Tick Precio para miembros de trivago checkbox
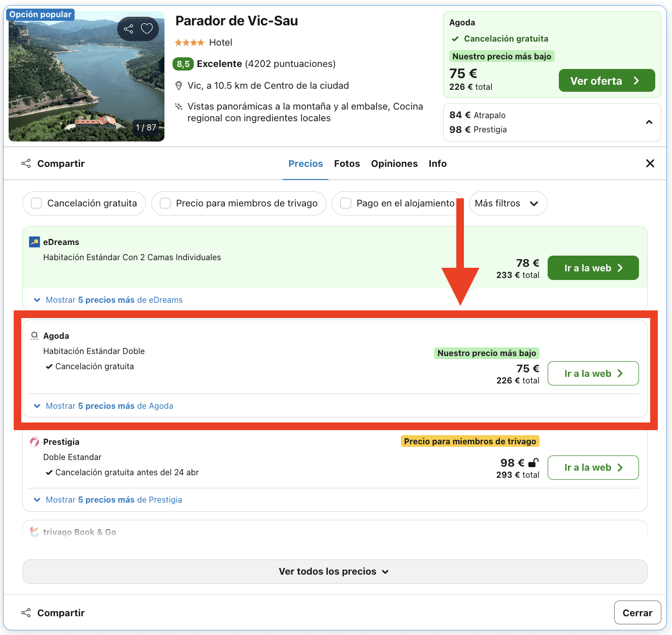Screen dimensions: 672x635 pos(165,203)
